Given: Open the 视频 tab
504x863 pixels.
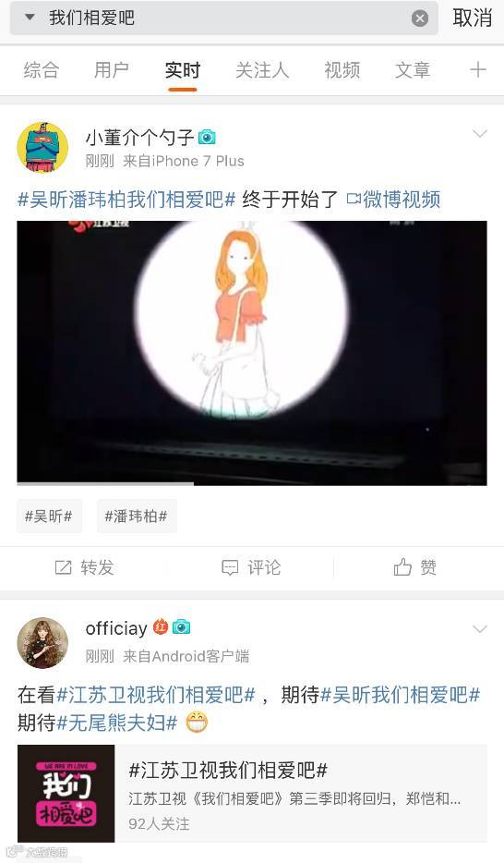Looking at the screenshot, I should [x=342, y=70].
